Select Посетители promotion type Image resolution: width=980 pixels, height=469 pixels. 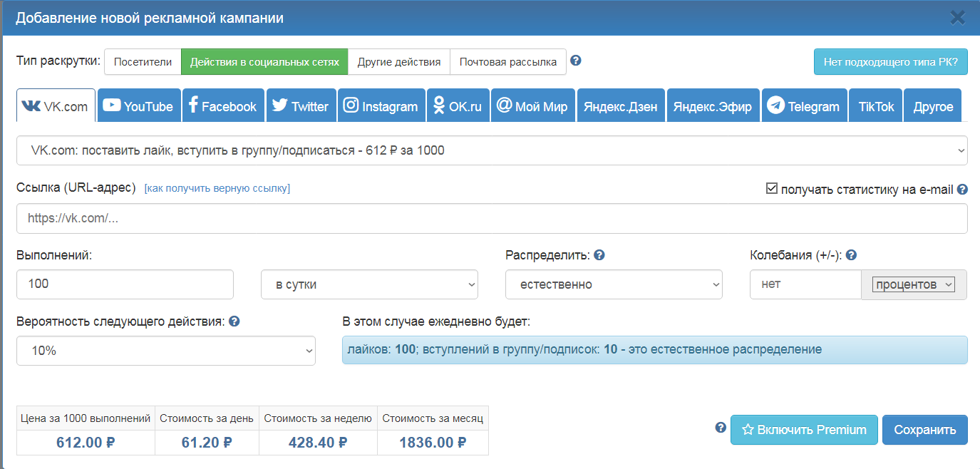pyautogui.click(x=143, y=62)
